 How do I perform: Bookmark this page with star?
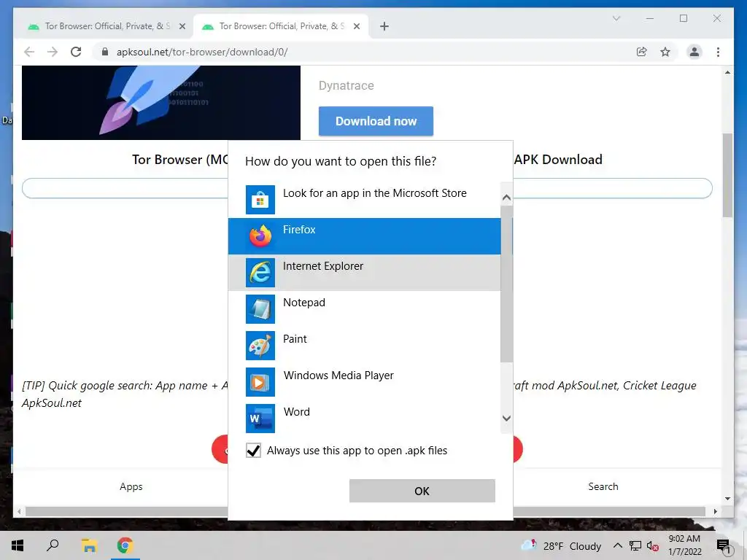click(665, 52)
